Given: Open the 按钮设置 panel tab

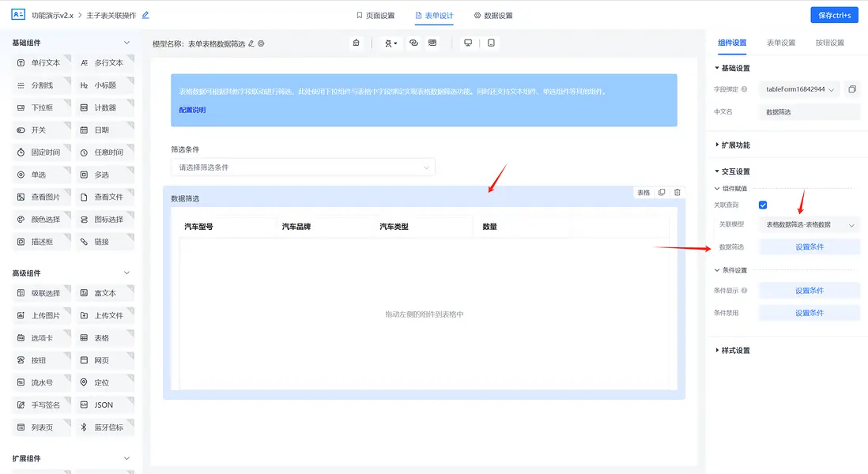Looking at the screenshot, I should click(x=829, y=43).
